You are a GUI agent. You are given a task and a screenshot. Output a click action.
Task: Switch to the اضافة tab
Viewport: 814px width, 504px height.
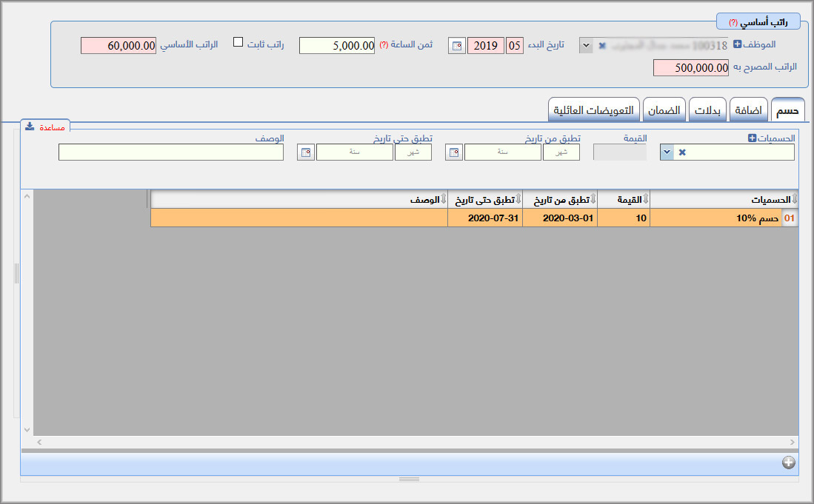click(748, 110)
